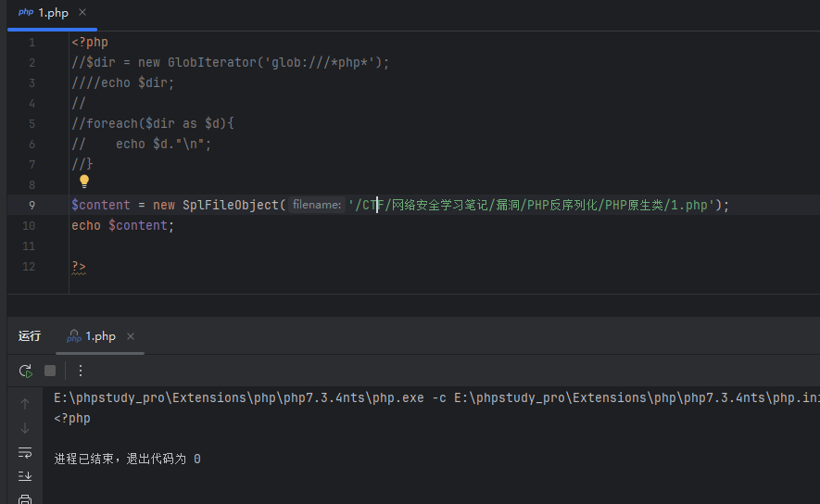The image size is (820, 504).
Task: Click line number 2 in the gutter
Action: click(32, 63)
